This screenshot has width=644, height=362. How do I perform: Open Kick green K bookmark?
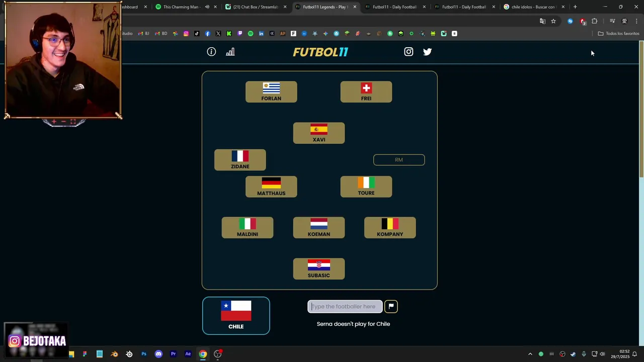(x=229, y=34)
